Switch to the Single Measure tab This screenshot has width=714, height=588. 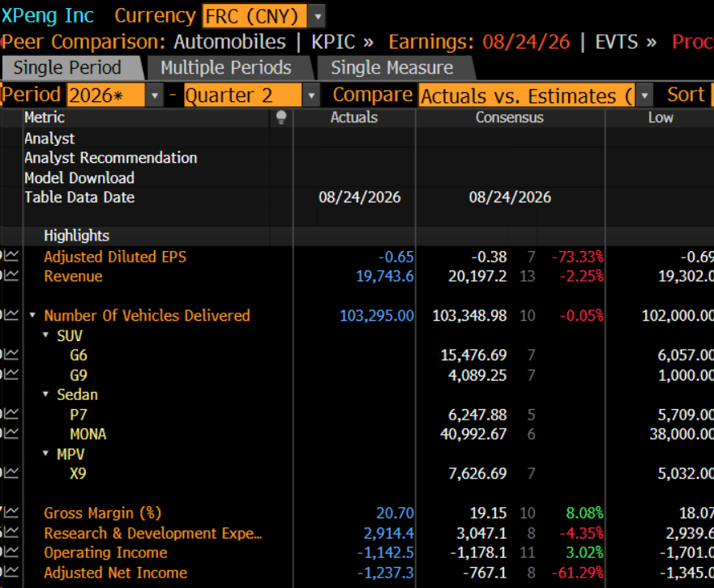pos(392,68)
